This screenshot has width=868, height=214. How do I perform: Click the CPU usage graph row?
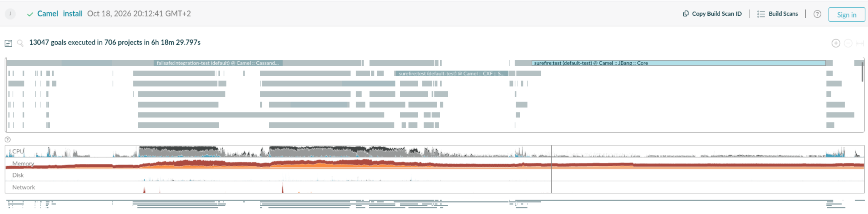click(x=434, y=152)
